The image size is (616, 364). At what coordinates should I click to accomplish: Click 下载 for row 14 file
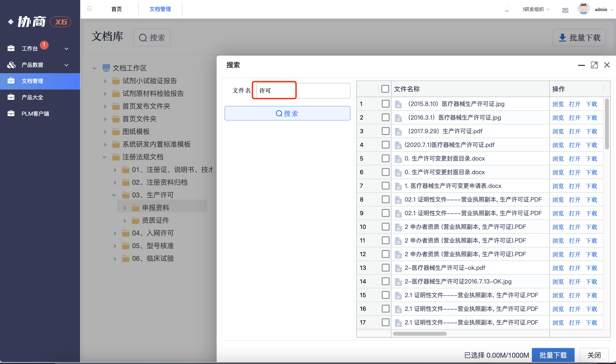(591, 282)
